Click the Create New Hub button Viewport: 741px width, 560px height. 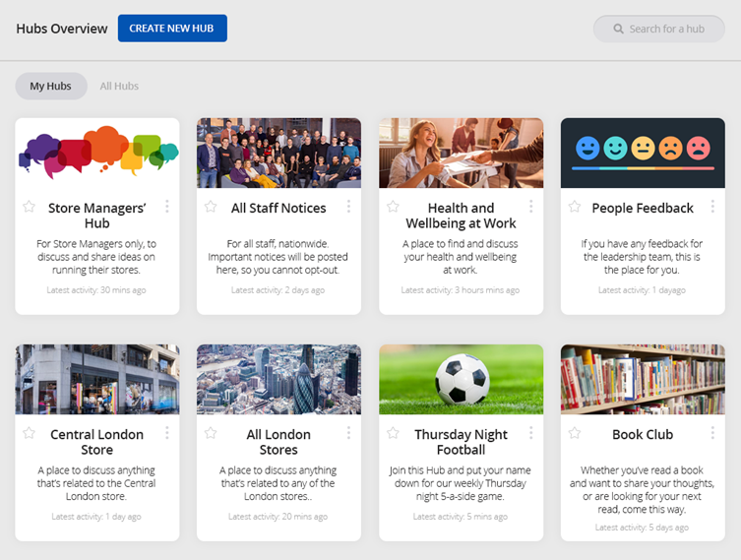[x=172, y=29]
